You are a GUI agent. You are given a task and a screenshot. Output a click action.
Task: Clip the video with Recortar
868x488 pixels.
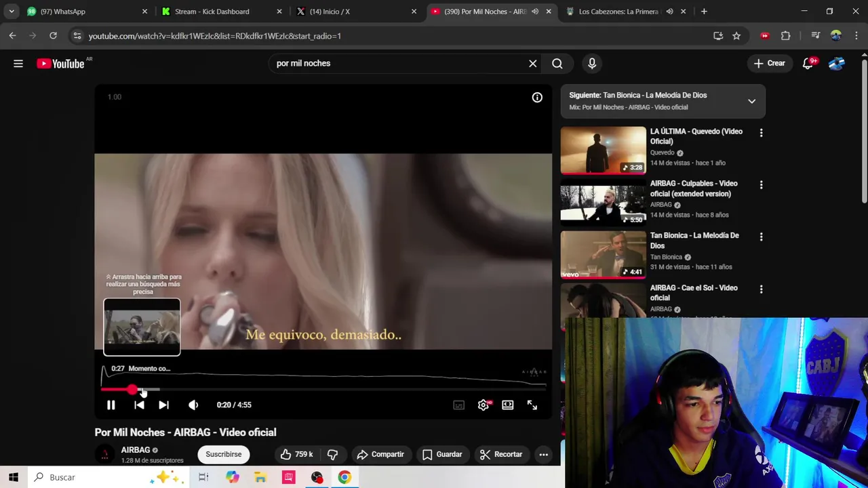coord(501,455)
